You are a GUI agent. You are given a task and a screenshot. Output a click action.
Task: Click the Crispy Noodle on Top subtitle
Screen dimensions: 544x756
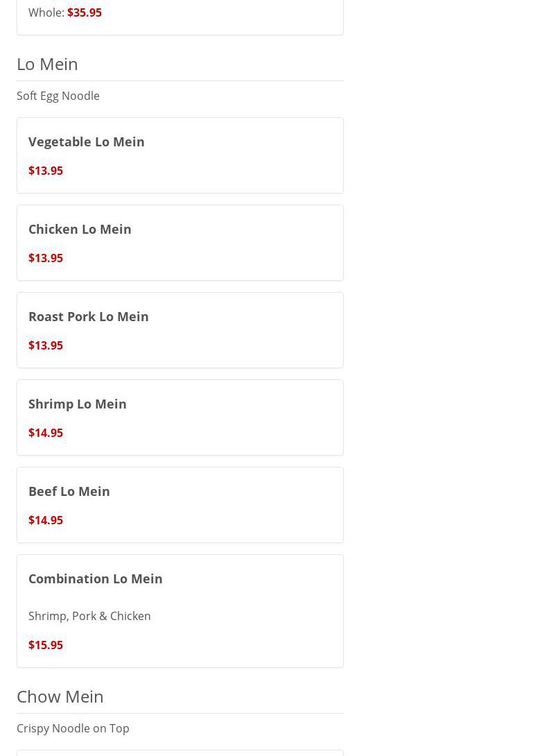pyautogui.click(x=73, y=728)
